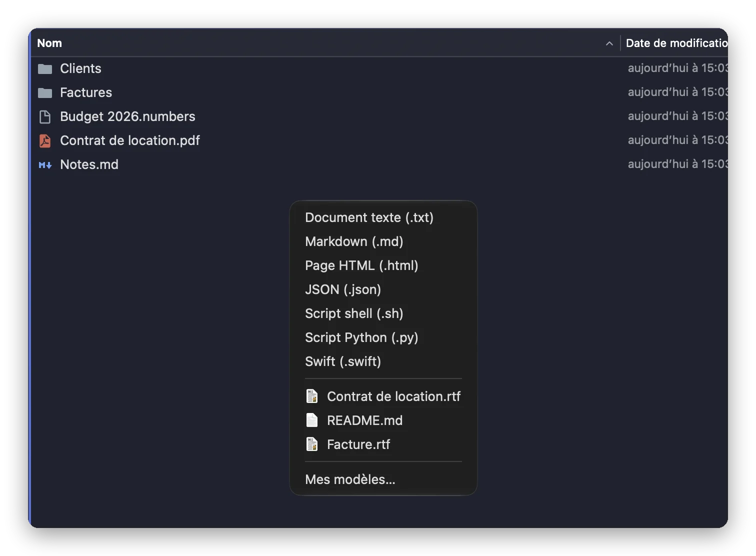Image resolution: width=756 pixels, height=556 pixels.
Task: Toggle sort order via Nom column chevron
Action: click(609, 43)
